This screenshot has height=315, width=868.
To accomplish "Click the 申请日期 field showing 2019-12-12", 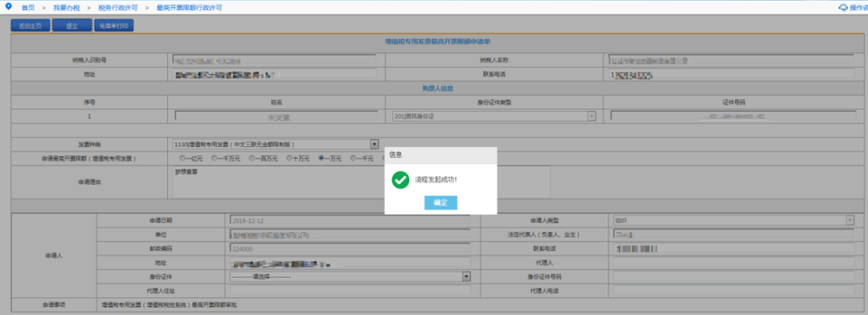I will 350,220.
